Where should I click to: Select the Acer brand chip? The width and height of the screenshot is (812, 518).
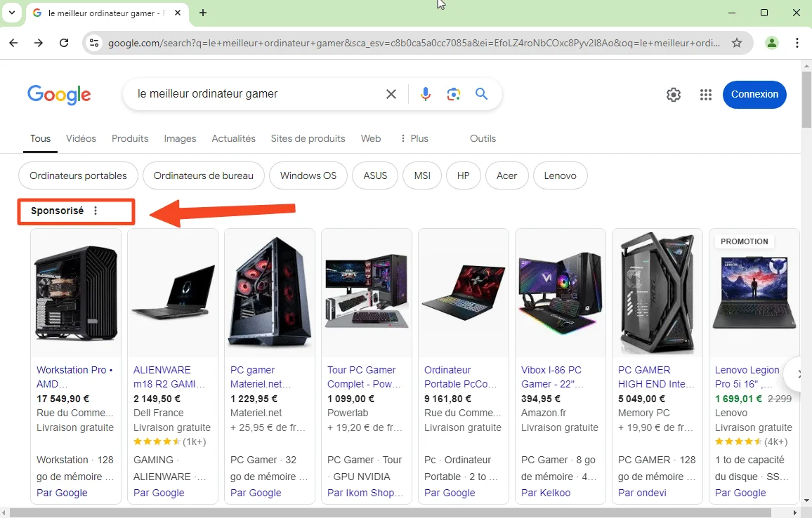(x=507, y=175)
